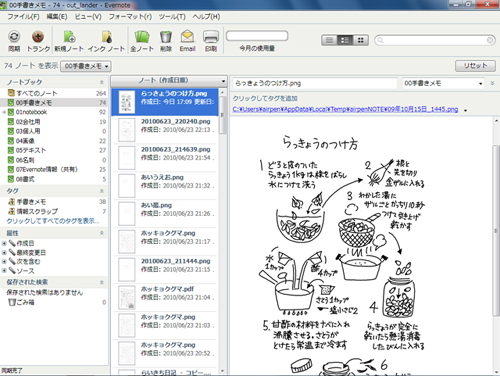
Task: Expand 作成日 attribute
Action: [x=4, y=243]
